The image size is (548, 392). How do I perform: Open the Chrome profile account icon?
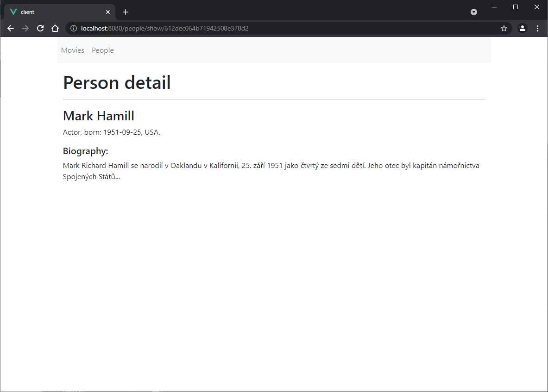(x=523, y=28)
